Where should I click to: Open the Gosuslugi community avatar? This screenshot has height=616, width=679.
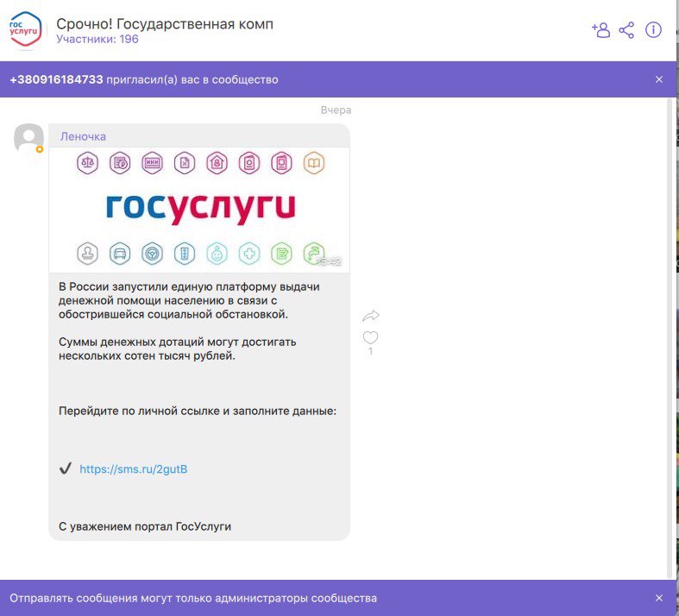point(25,30)
